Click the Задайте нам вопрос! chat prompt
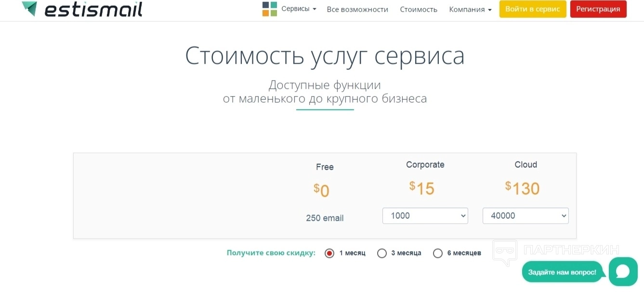644x292 pixels. pos(562,272)
